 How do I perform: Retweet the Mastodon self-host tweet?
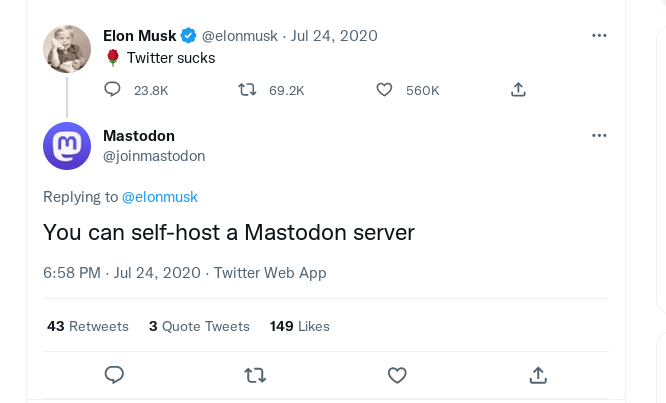click(x=255, y=375)
